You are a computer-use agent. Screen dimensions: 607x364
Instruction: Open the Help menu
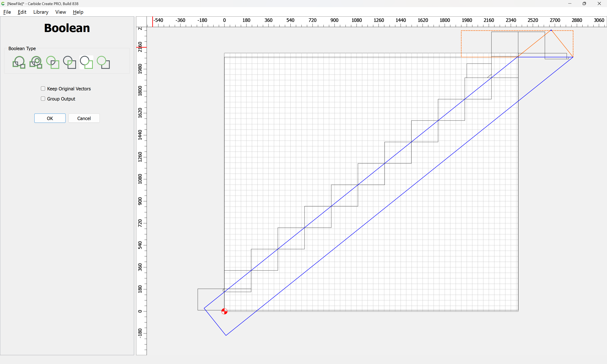78,12
